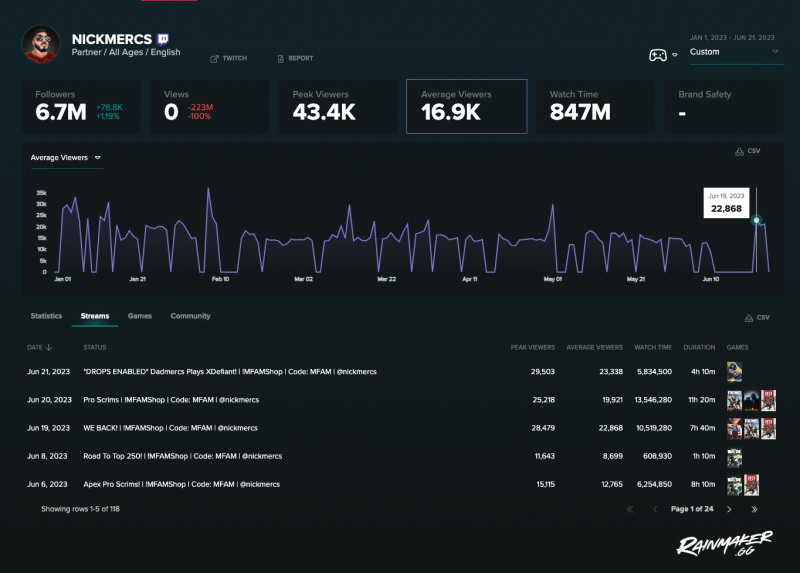Open the Jun 21, 2023 DROPS ENABLED stream
800x573 pixels.
402,372
